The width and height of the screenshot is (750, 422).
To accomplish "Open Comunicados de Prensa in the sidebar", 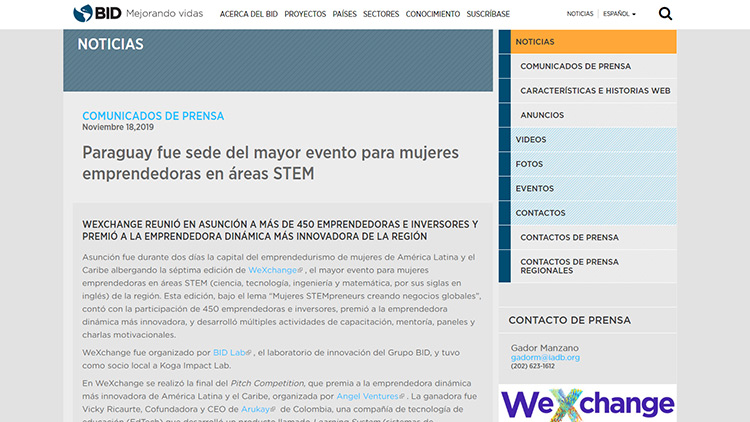I will [575, 66].
